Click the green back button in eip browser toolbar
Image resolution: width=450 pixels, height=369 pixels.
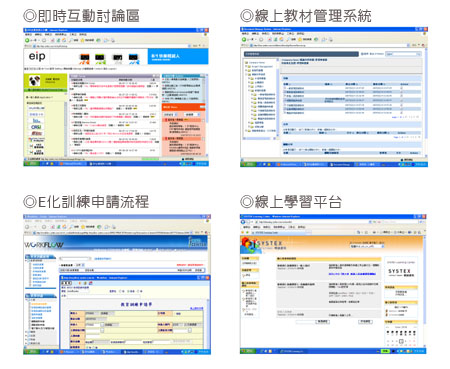[27, 40]
